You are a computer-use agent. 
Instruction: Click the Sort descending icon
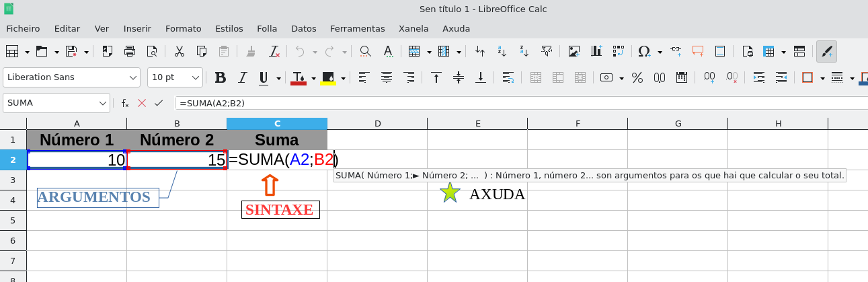(x=524, y=51)
